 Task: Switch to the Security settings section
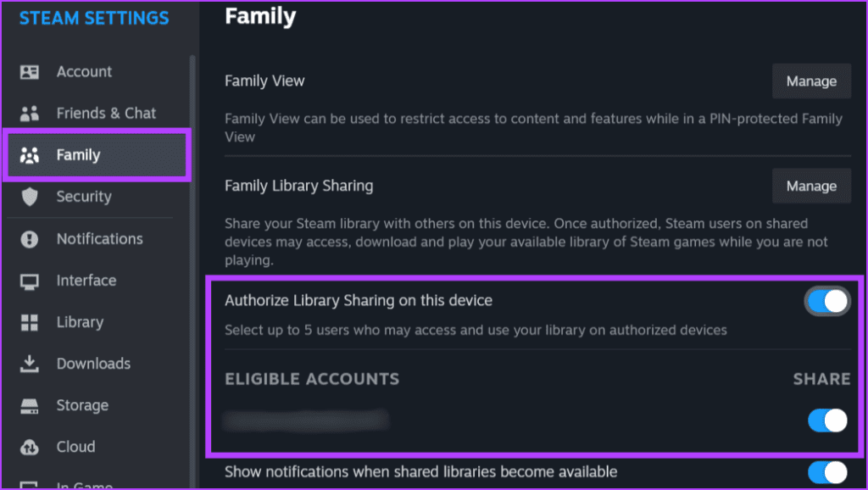pyautogui.click(x=83, y=197)
